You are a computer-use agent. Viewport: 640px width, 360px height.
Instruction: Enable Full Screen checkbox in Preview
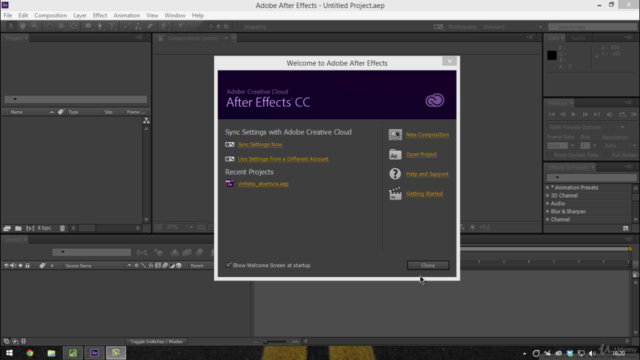pos(607,155)
